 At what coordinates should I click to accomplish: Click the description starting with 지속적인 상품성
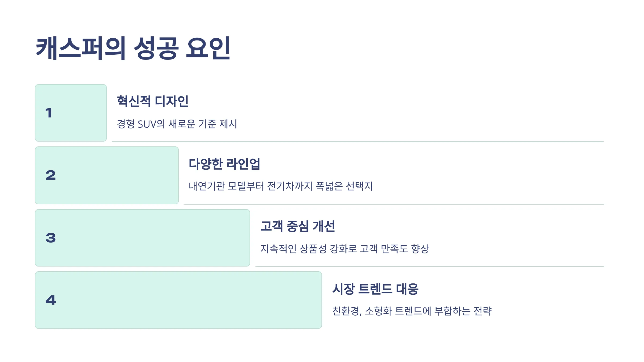pos(345,249)
